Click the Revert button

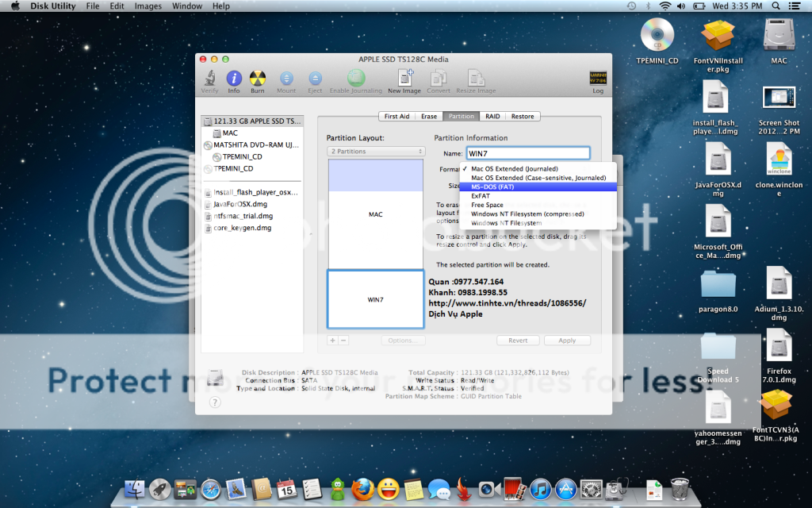pyautogui.click(x=518, y=341)
